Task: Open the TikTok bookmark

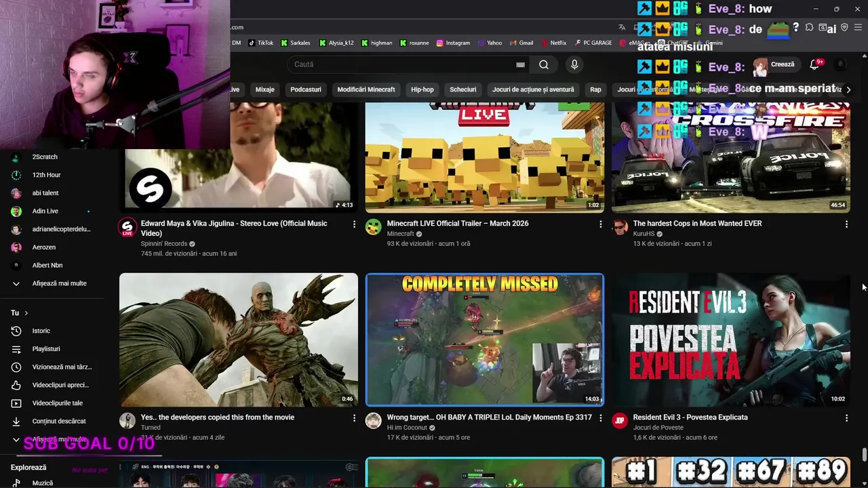Action: [x=261, y=43]
